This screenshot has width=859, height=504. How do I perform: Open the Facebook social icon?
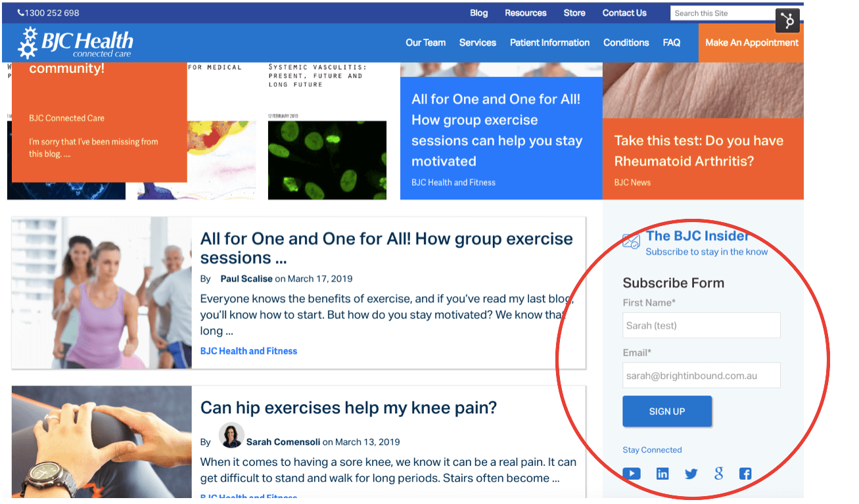click(x=745, y=473)
